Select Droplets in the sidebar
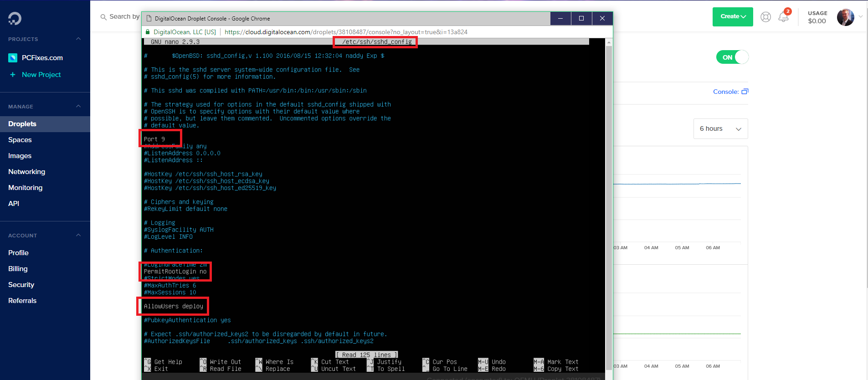 45,124
